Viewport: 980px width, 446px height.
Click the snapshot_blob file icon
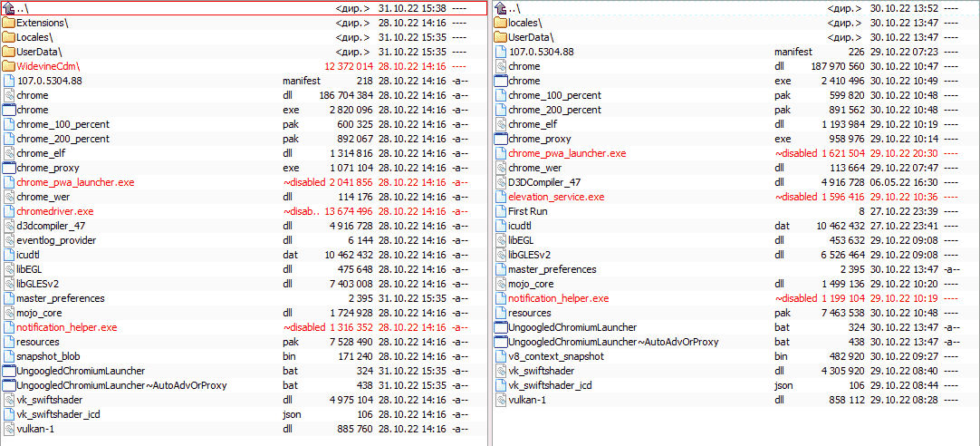pyautogui.click(x=9, y=356)
